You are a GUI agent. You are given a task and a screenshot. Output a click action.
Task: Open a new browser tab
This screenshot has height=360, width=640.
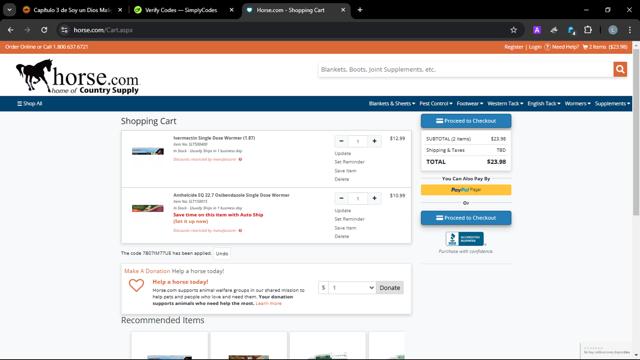pyautogui.click(x=360, y=10)
